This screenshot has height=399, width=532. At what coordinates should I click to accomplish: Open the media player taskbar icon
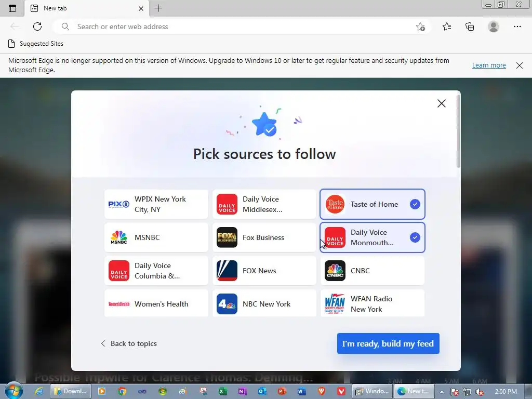101,391
